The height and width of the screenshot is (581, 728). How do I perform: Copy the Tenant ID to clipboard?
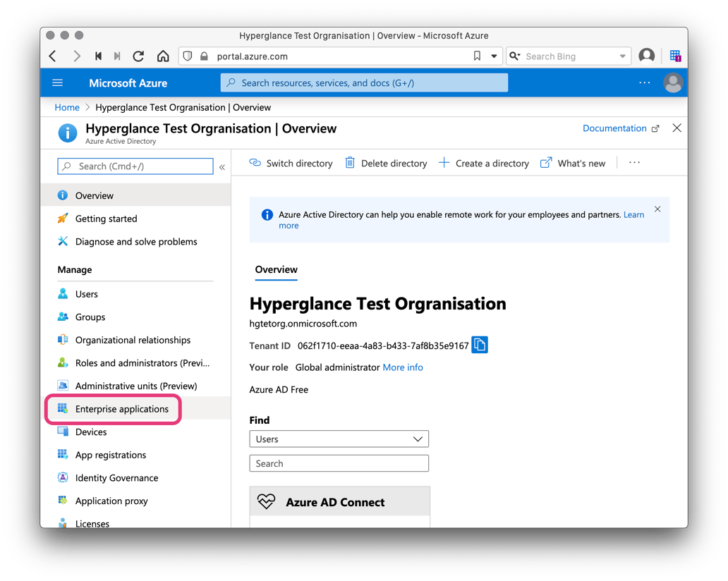(x=480, y=345)
